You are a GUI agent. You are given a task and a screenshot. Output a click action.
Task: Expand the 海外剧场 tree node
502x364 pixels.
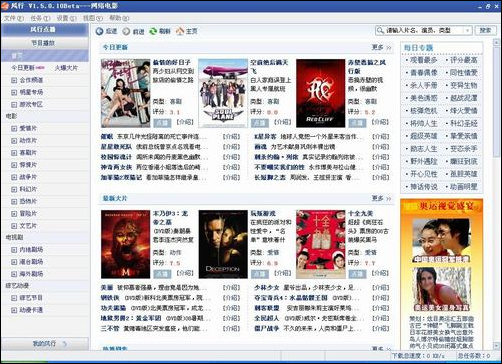pos(14,274)
